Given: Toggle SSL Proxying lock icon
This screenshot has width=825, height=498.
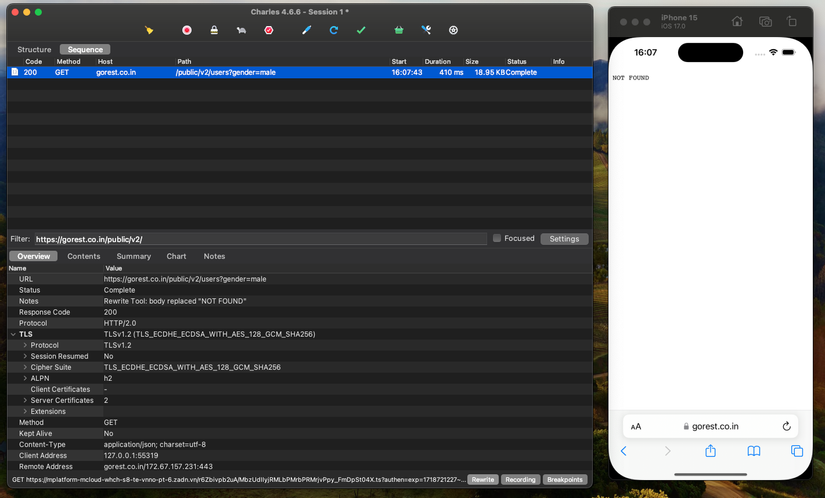Looking at the screenshot, I should coord(214,30).
